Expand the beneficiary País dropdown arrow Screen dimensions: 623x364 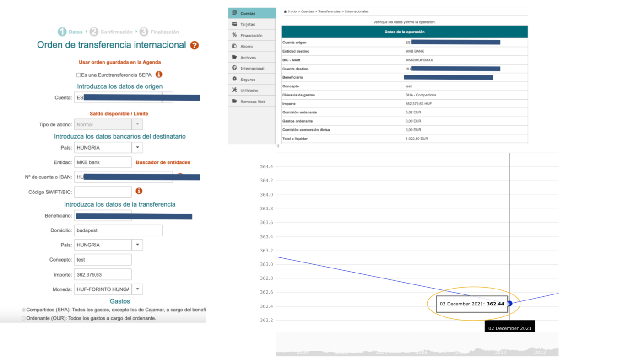[137, 245]
